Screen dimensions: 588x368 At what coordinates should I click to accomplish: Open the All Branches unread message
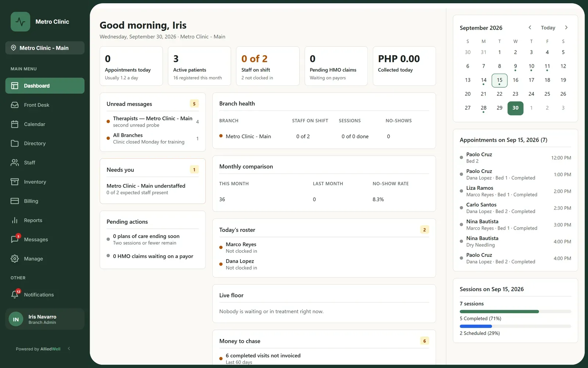153,138
